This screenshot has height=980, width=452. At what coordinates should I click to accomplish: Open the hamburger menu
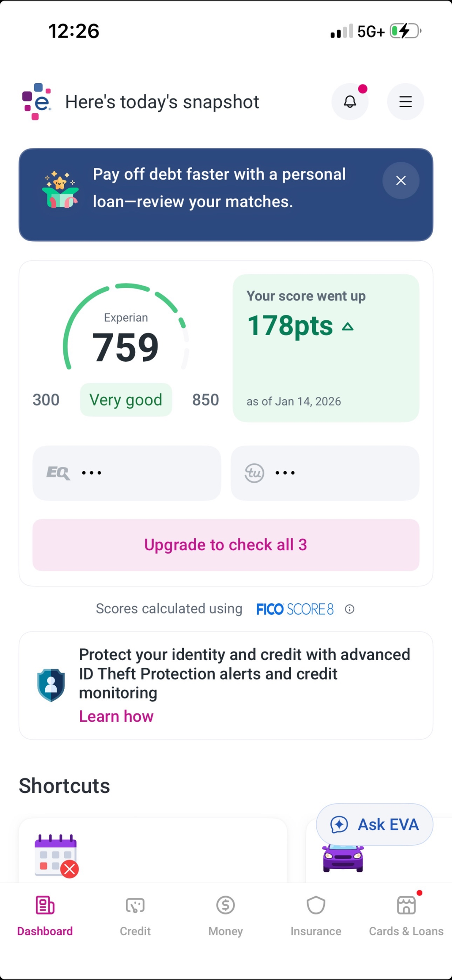(x=406, y=102)
